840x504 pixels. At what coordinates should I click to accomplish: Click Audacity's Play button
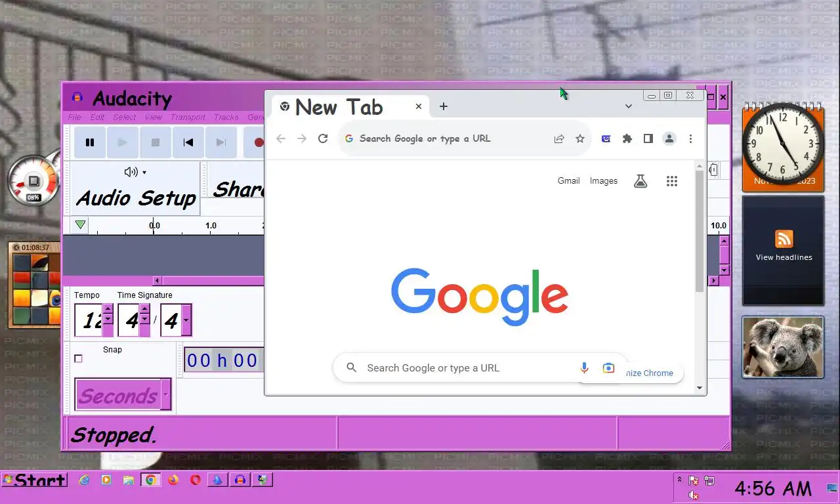(123, 142)
